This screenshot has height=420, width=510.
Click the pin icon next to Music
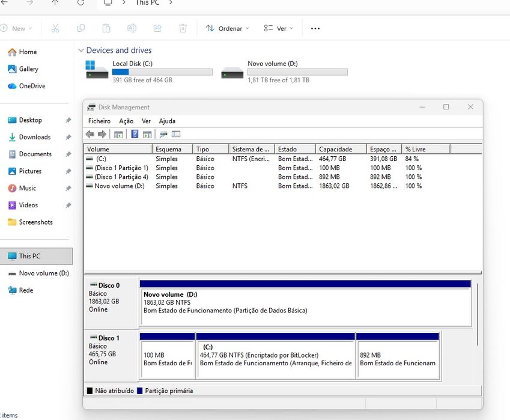point(68,188)
